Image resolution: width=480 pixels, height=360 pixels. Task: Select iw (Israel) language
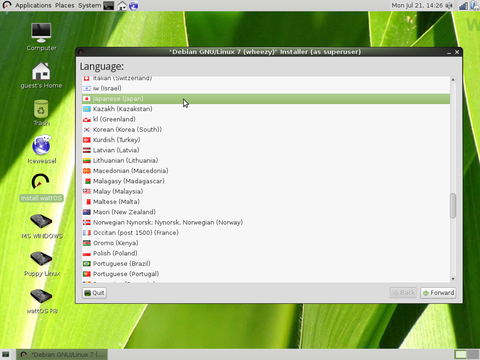[266, 88]
